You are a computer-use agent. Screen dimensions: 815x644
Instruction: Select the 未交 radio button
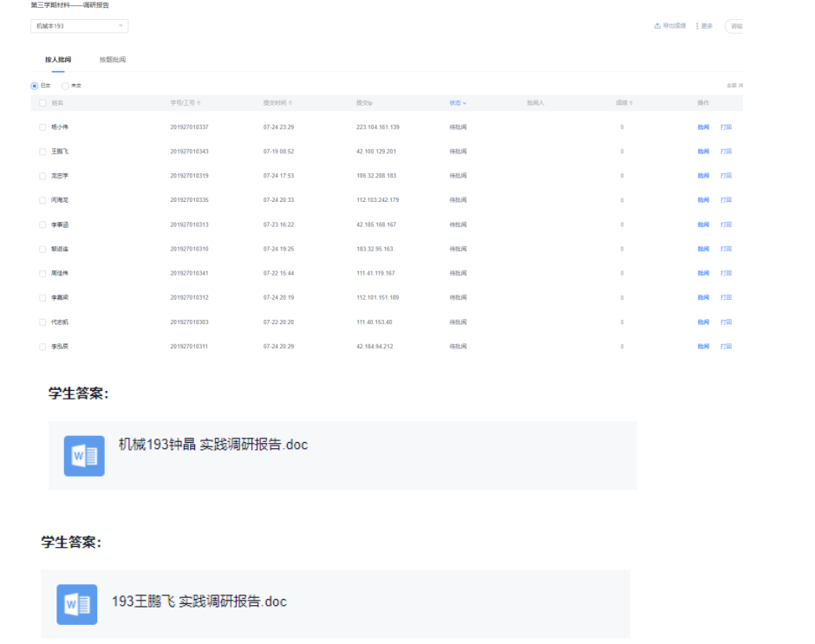(65, 86)
